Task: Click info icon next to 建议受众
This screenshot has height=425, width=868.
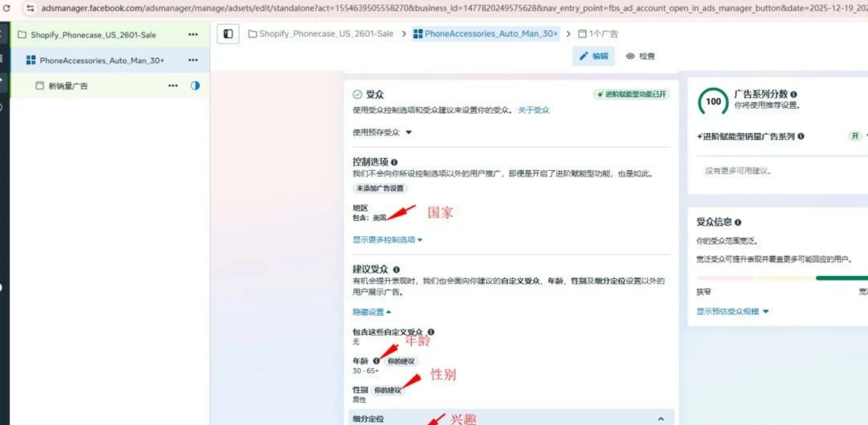Action: pos(396,269)
